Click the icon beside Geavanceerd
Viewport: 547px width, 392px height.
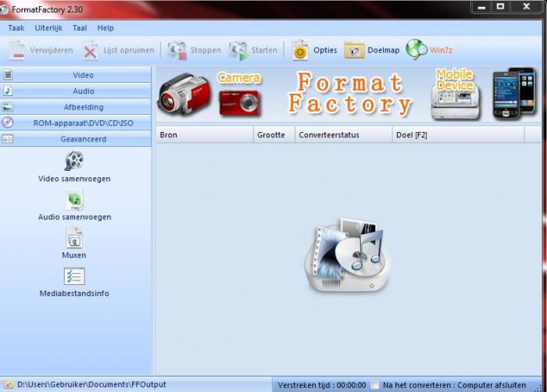click(8, 139)
